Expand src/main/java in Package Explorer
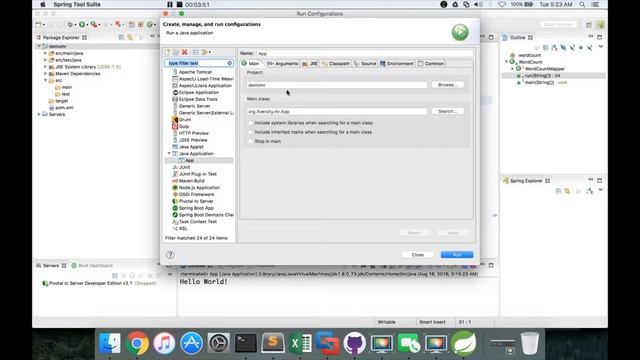The image size is (640, 360). (x=45, y=53)
